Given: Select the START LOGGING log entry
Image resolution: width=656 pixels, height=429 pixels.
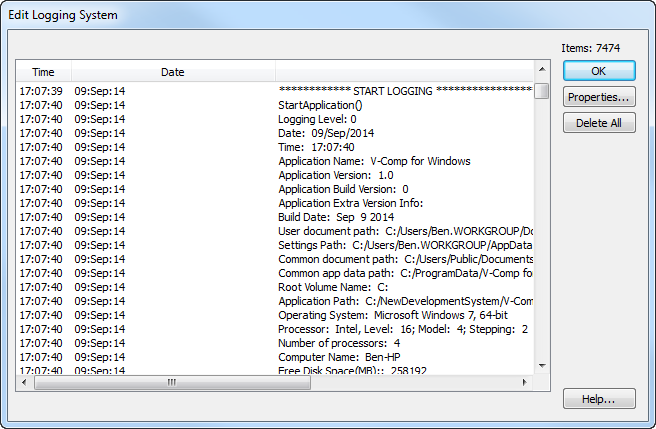Looking at the screenshot, I should 404,91.
